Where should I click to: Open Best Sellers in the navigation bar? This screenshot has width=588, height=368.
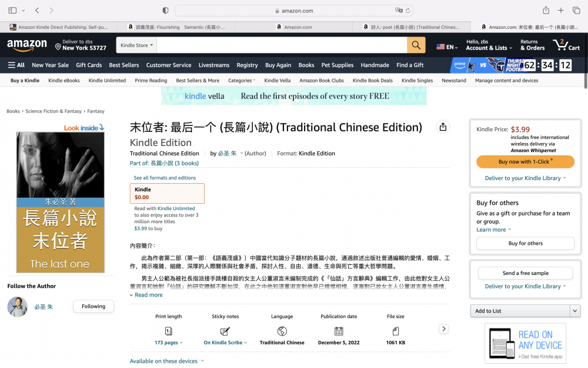point(123,65)
